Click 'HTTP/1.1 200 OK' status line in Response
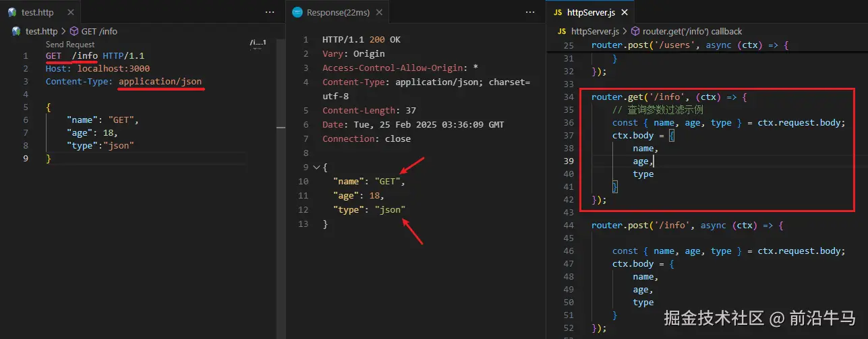868x339 pixels. 361,40
